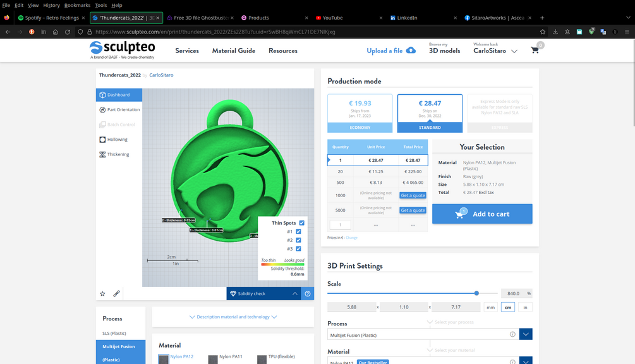Switch units to cm
The height and width of the screenshot is (364, 635).
coord(508,307)
